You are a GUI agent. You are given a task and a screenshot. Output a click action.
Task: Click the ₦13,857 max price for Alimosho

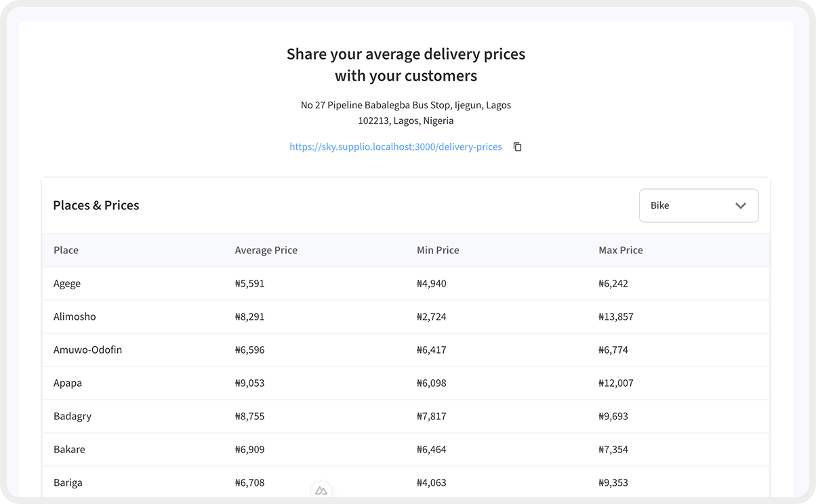[615, 316]
